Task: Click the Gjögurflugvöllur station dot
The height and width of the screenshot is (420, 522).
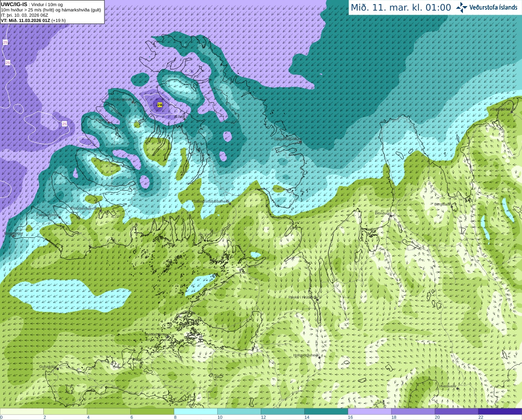Action: [x=300, y=142]
